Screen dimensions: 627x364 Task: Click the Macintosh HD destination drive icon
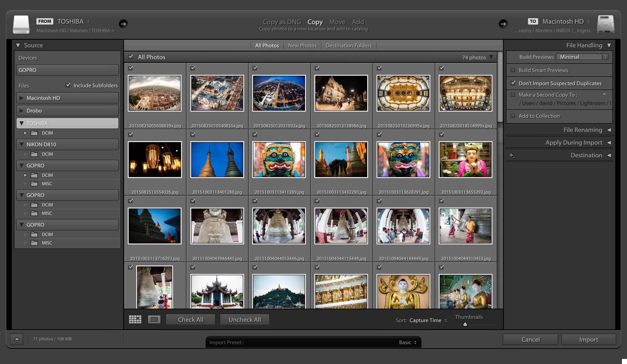606,24
